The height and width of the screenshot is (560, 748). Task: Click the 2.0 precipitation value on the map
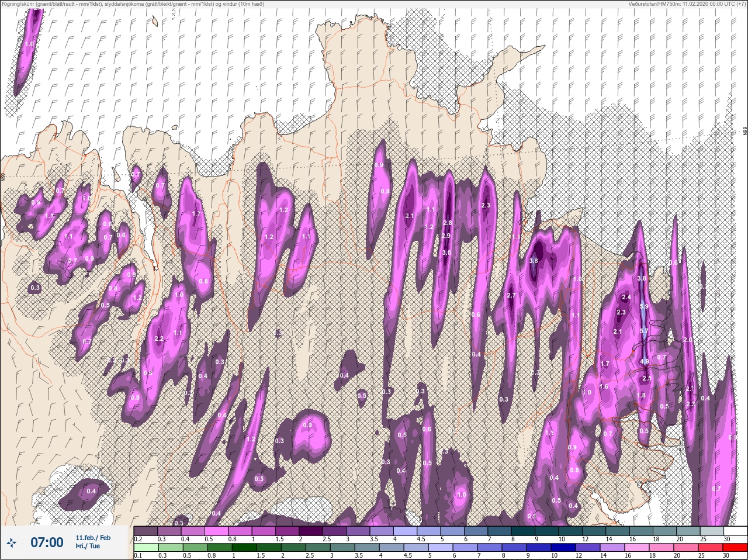tap(688, 340)
